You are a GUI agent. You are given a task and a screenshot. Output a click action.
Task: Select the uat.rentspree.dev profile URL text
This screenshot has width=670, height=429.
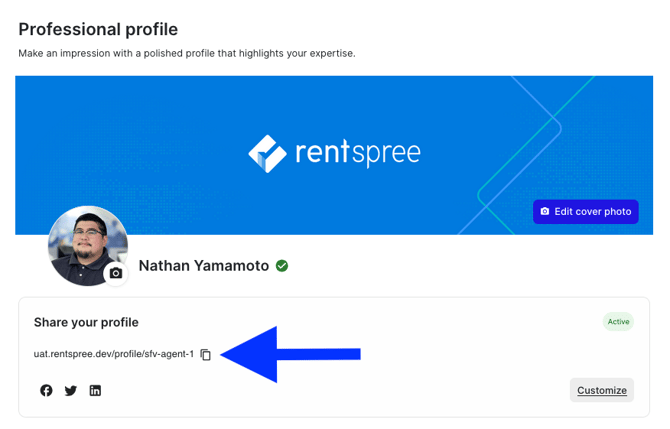pos(114,354)
